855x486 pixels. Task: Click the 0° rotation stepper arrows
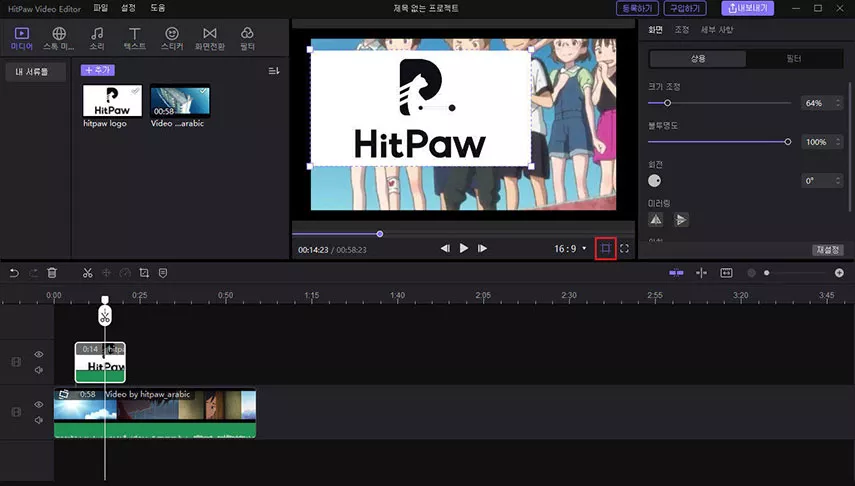coord(838,181)
